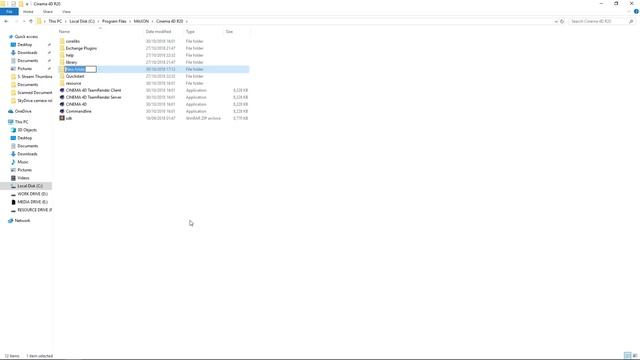Viewport: 640px width, 360px height.
Task: Click the corelibs folder icon
Action: (62, 41)
